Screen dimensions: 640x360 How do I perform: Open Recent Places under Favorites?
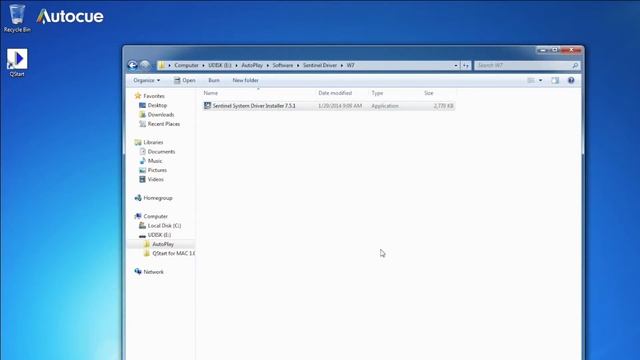[x=164, y=124]
